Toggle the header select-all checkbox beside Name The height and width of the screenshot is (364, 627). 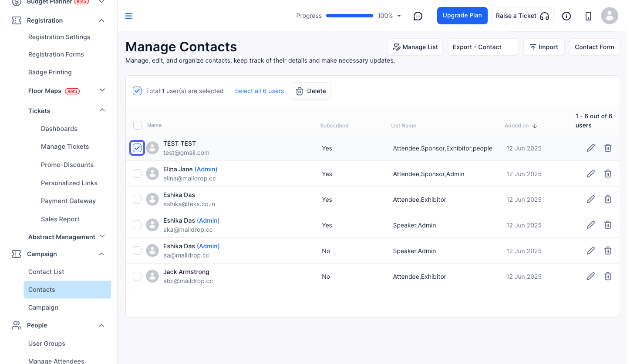[x=138, y=126]
